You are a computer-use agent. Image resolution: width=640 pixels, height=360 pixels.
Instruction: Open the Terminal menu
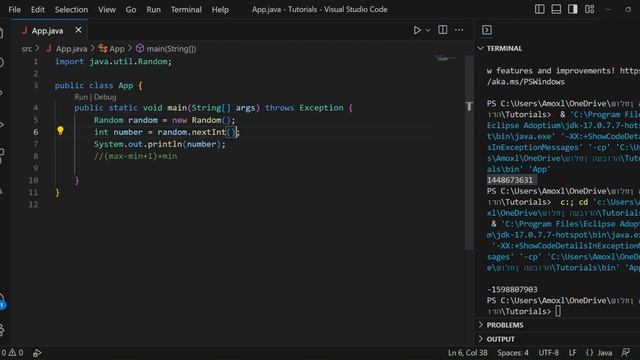point(186,9)
